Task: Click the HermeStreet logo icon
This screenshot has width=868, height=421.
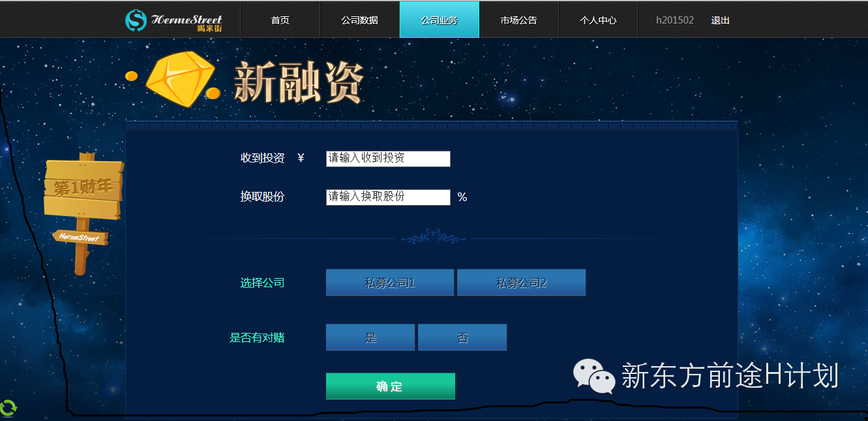Action: (136, 20)
